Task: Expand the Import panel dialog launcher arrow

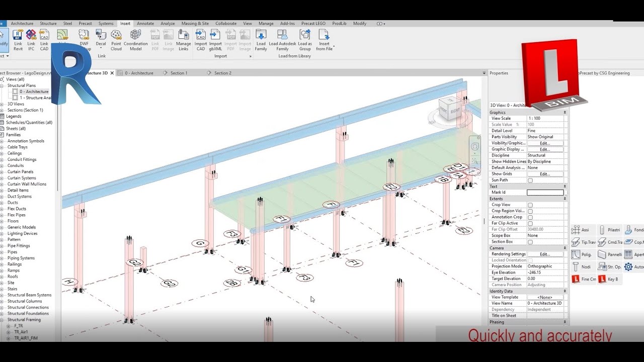Action: [x=250, y=56]
